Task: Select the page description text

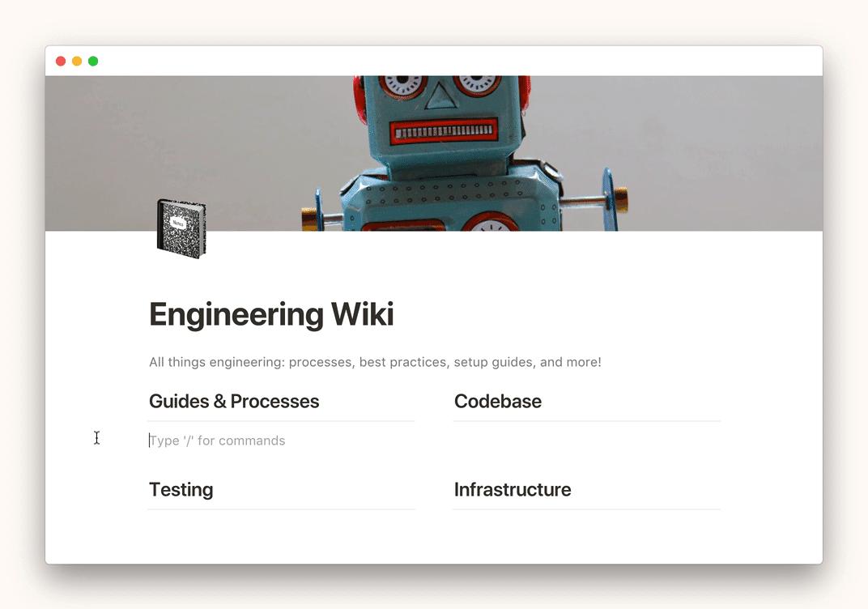Action: pyautogui.click(x=375, y=362)
